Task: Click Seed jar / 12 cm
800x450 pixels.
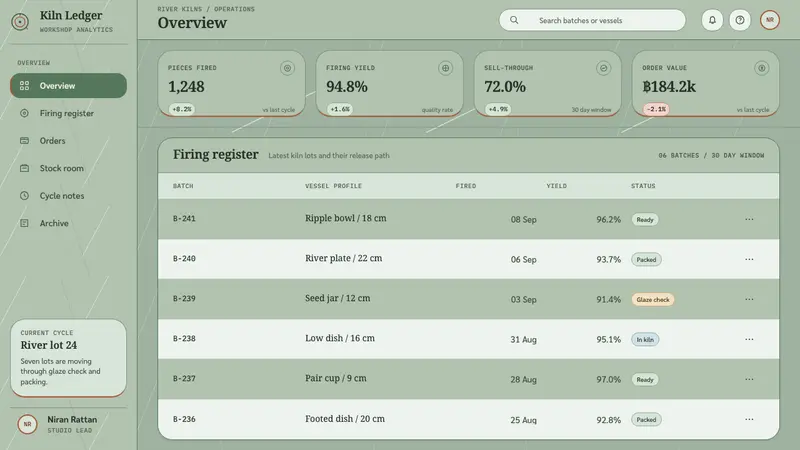Action: pyautogui.click(x=338, y=298)
